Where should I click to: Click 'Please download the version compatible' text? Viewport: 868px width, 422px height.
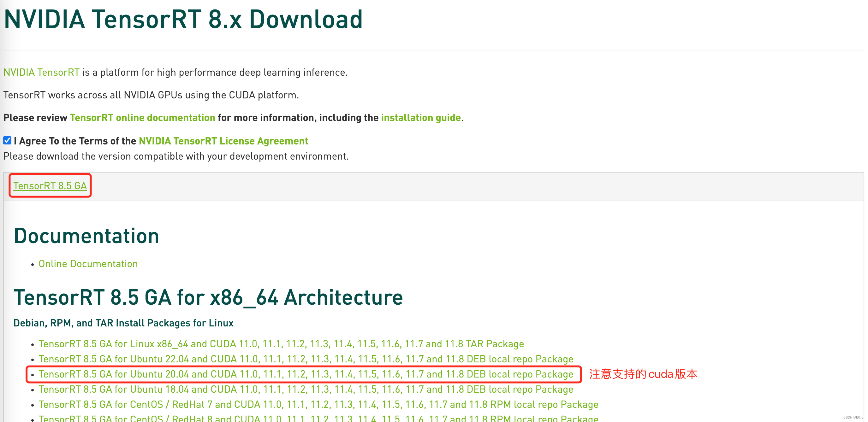click(x=176, y=157)
